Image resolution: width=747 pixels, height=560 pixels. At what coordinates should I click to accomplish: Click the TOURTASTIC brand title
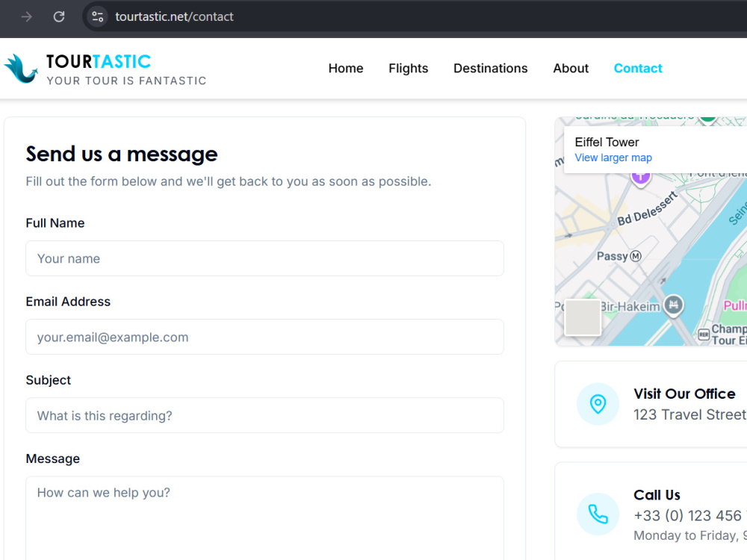99,61
